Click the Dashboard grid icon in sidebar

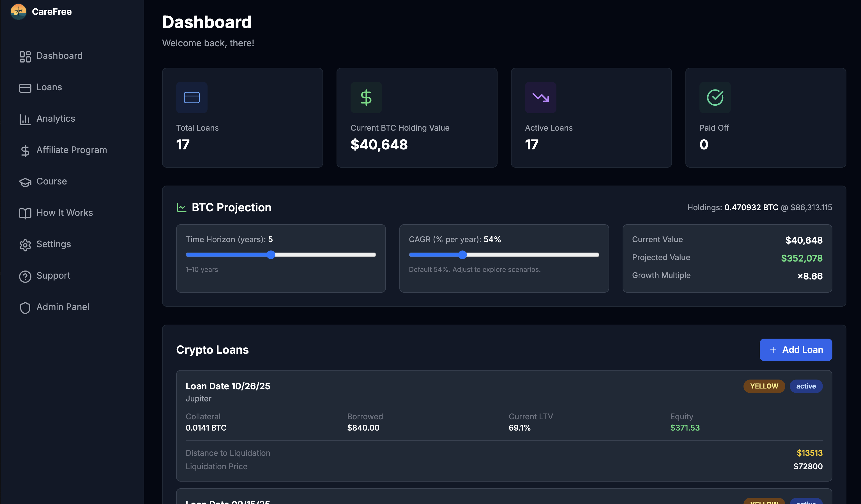pyautogui.click(x=25, y=56)
